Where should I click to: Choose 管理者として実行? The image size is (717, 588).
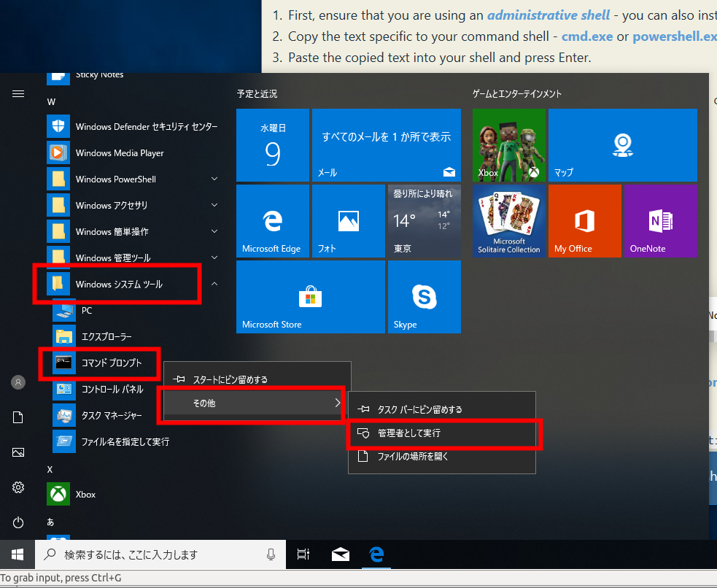(442, 433)
